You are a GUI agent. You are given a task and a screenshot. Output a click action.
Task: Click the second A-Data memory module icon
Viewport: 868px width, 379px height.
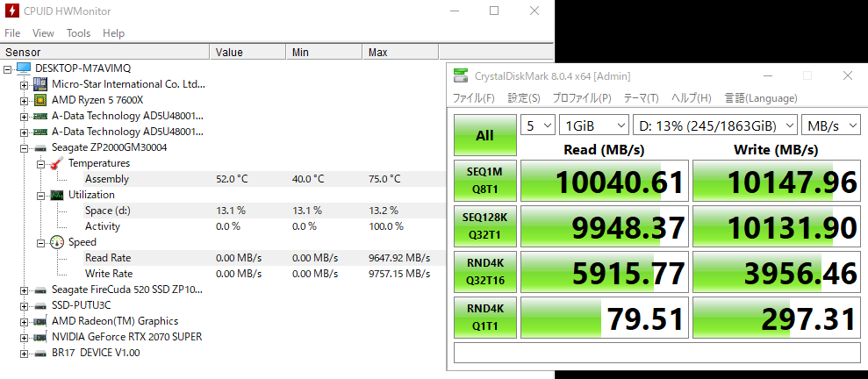pos(39,132)
